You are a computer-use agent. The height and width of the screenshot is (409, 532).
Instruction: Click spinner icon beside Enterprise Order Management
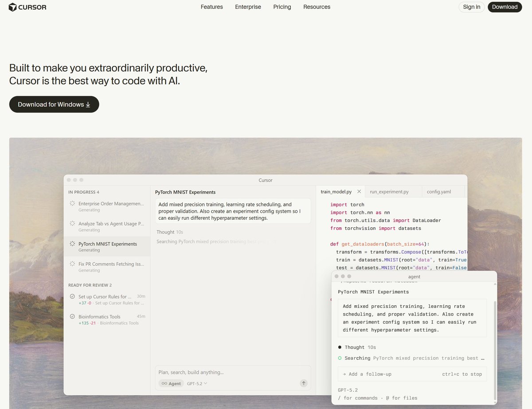72,203
